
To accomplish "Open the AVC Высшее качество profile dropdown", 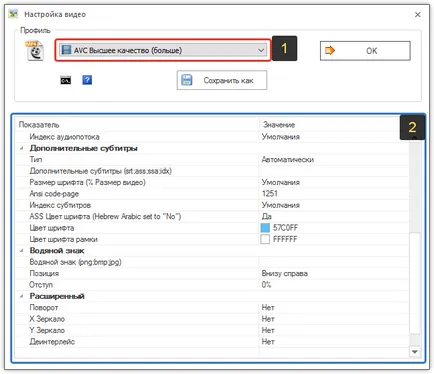I will (x=163, y=50).
